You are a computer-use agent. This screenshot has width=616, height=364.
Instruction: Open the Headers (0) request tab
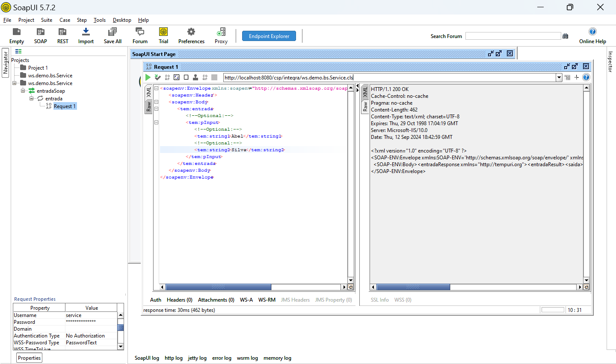coord(179,300)
